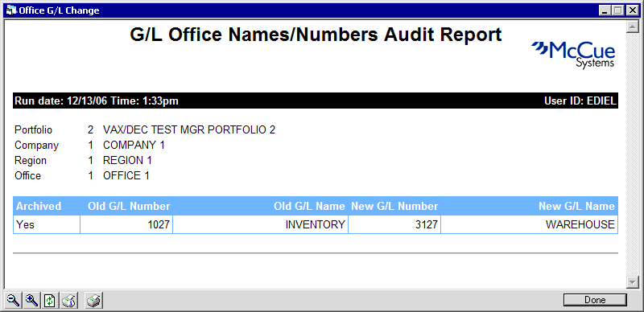The image size is (644, 312).
Task: Click the old G/L number 1027 cell
Action: (x=126, y=224)
